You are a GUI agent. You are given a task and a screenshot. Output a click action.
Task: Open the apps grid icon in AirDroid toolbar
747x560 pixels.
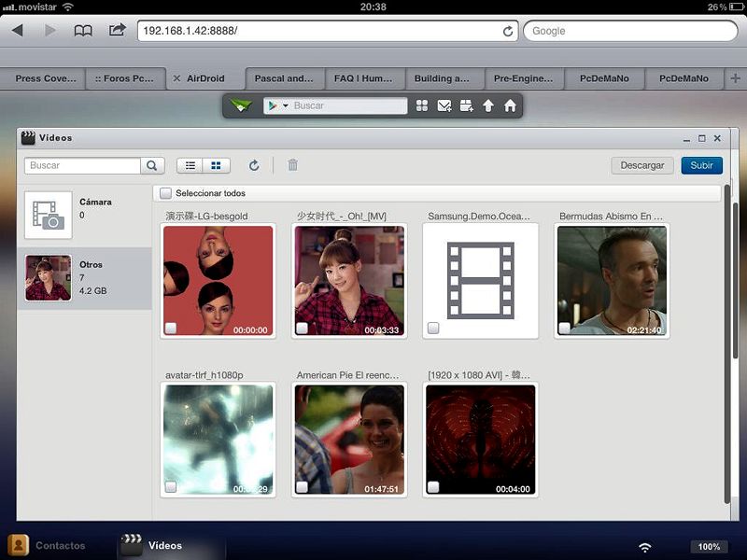[x=422, y=105]
